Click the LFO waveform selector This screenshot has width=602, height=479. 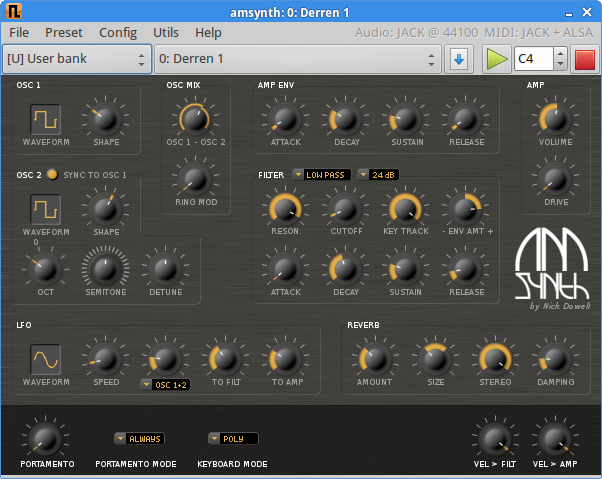(x=46, y=360)
